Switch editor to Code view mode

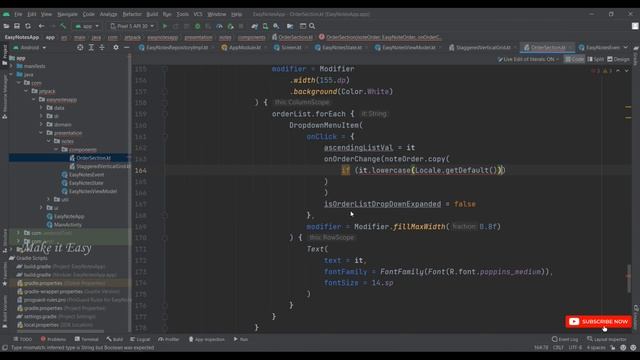574,59
